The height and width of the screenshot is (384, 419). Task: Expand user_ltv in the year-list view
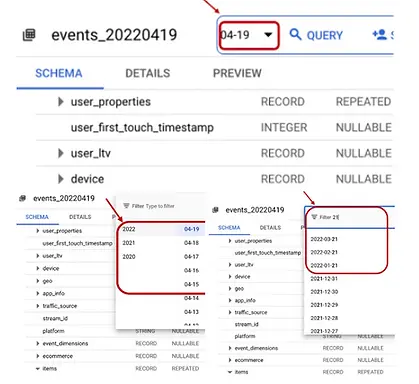pyautogui.click(x=38, y=256)
